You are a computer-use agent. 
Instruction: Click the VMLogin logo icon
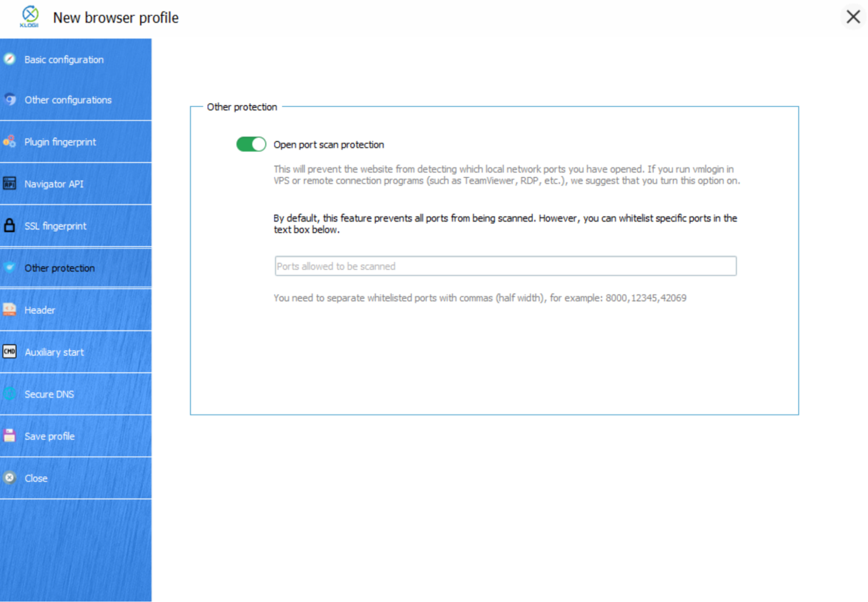[30, 16]
